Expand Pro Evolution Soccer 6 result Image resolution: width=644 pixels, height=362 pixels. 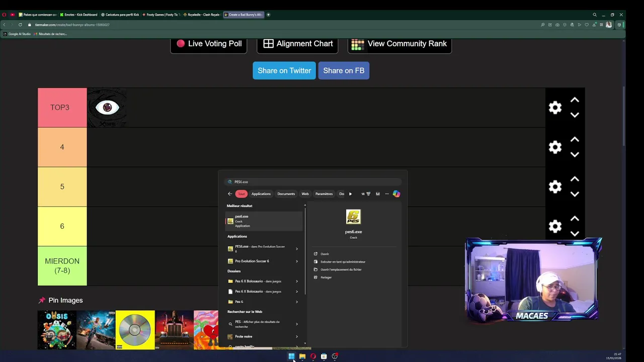tap(296, 261)
